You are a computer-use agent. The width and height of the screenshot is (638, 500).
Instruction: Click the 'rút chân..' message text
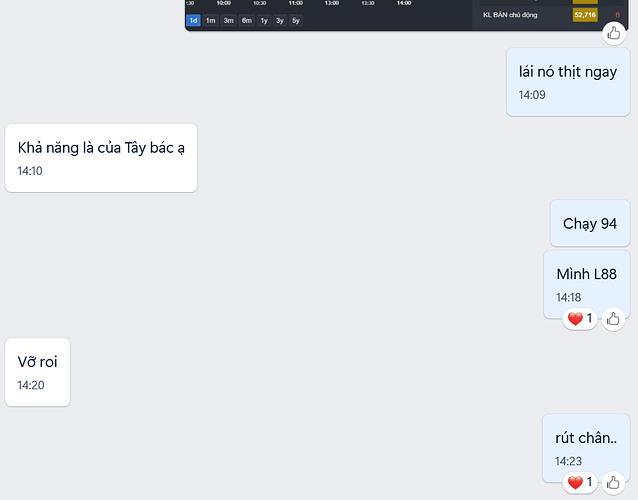pos(586,438)
